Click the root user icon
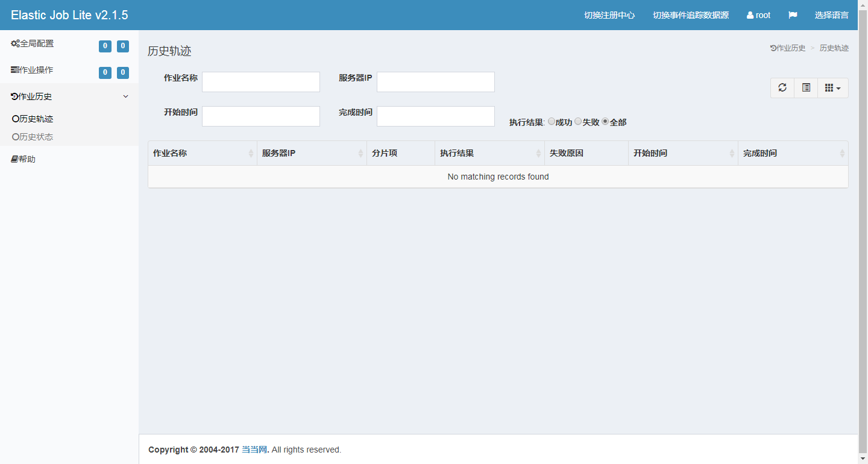The image size is (868, 464). pos(750,15)
